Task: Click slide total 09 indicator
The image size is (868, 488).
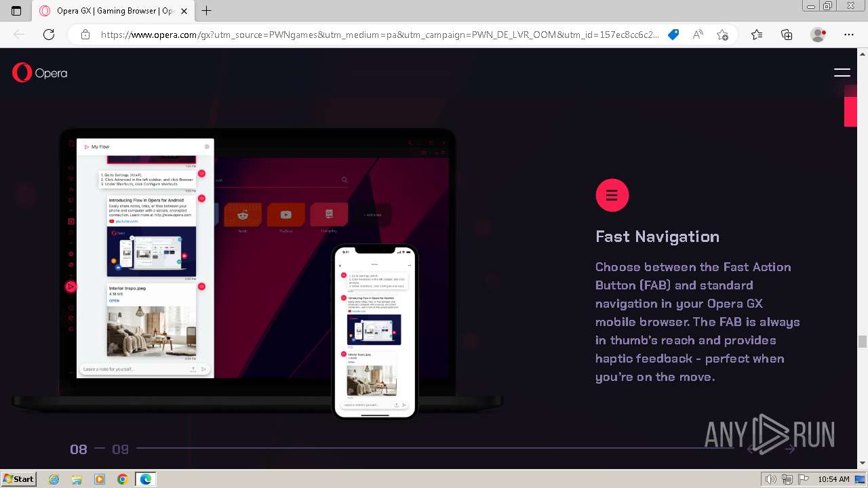Action: [120, 449]
